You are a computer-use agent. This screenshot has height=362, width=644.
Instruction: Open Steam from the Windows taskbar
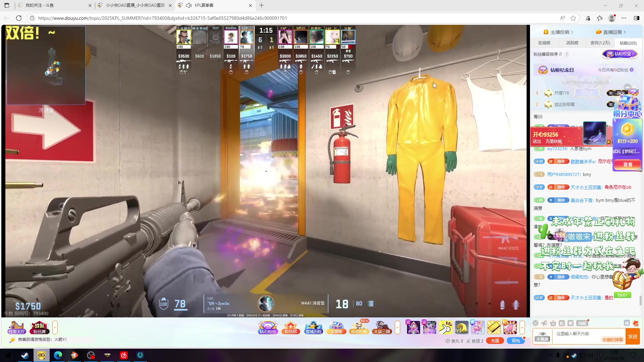(x=25, y=355)
